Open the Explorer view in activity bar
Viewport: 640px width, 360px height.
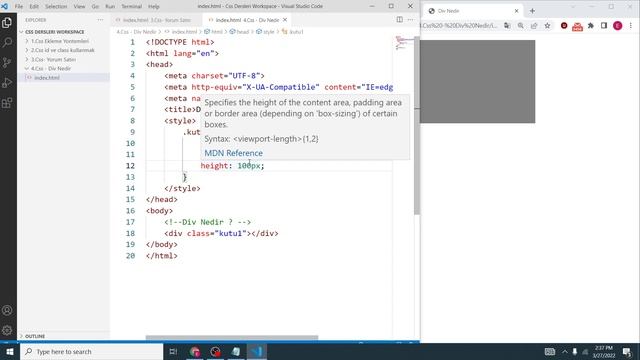[x=7, y=22]
